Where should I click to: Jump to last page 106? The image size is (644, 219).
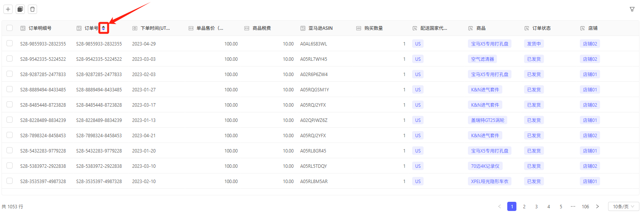click(x=585, y=206)
